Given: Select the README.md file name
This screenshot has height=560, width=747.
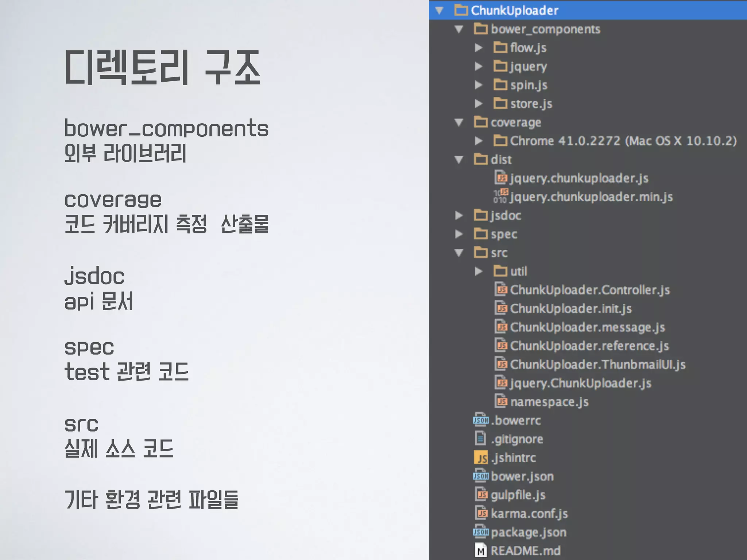Looking at the screenshot, I should 526,551.
